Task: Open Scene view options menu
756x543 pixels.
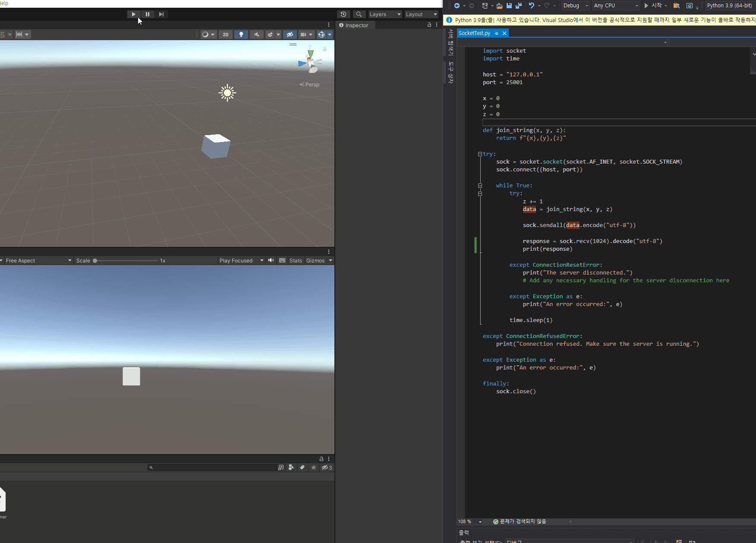Action: pos(329,25)
